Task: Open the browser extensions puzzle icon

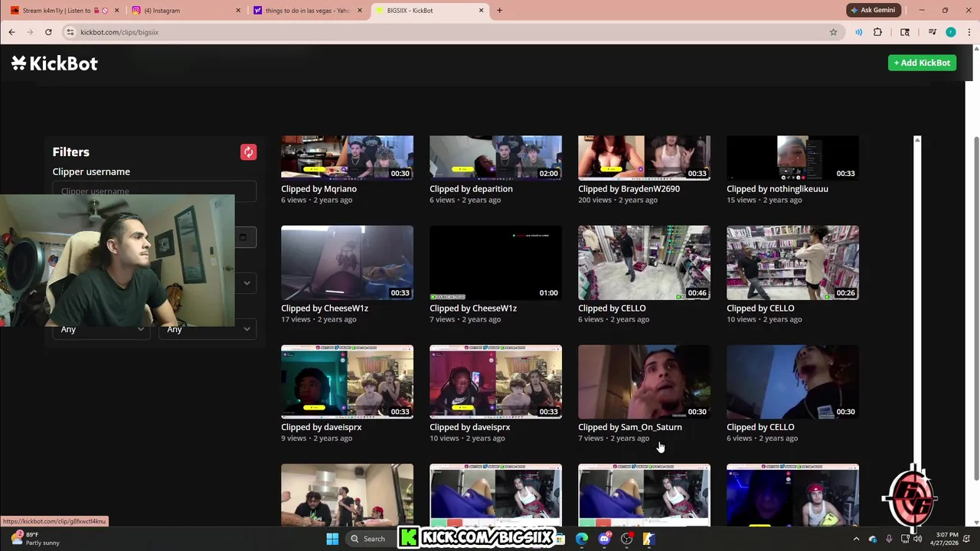Action: coord(877,32)
